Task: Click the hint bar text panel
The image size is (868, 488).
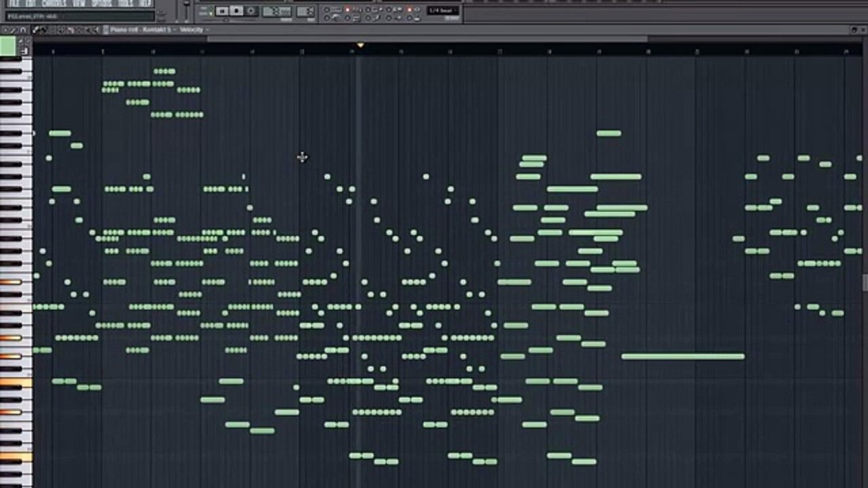Action: [81, 16]
